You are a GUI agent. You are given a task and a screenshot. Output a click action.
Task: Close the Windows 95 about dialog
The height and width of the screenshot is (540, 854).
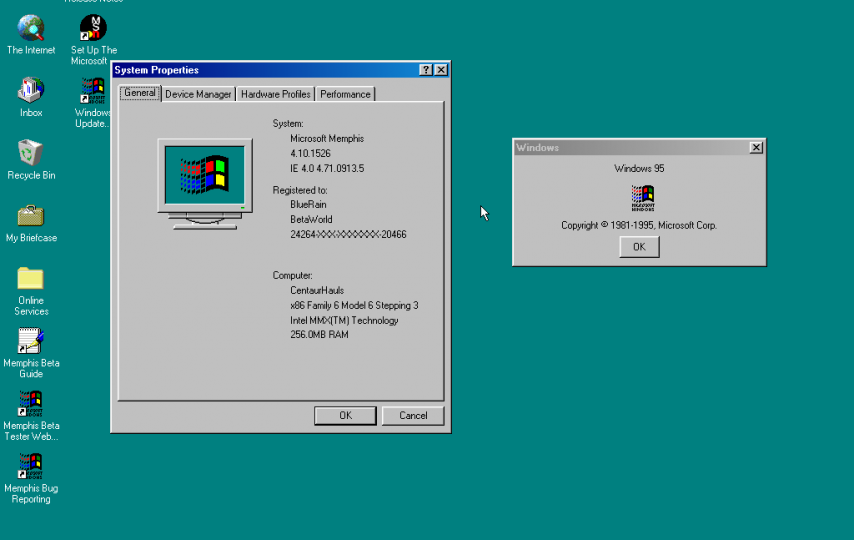pyautogui.click(x=756, y=148)
